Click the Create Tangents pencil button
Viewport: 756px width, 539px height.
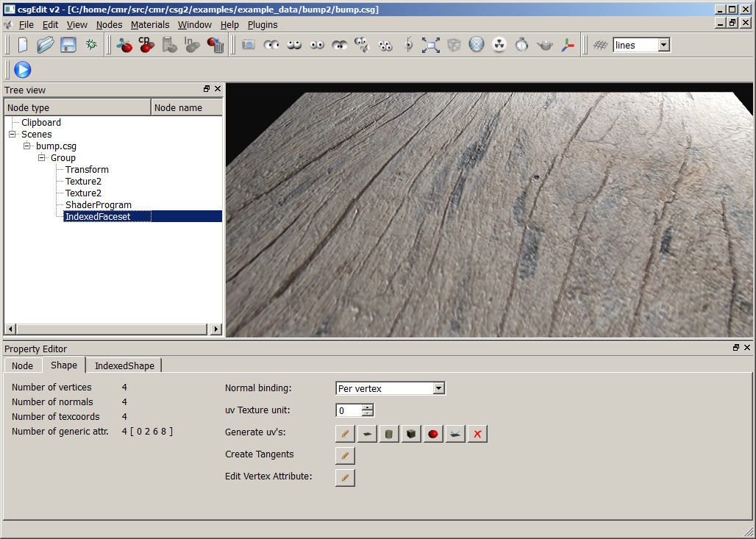345,455
